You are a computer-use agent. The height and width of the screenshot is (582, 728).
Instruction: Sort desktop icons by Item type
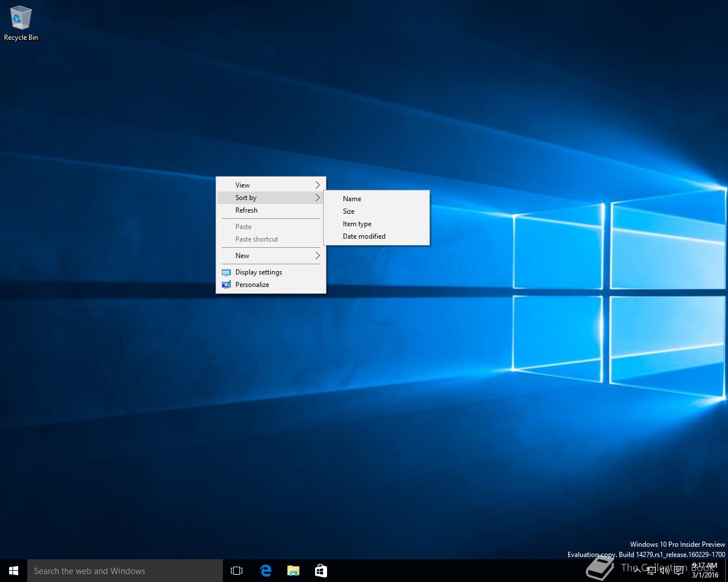[377, 223]
